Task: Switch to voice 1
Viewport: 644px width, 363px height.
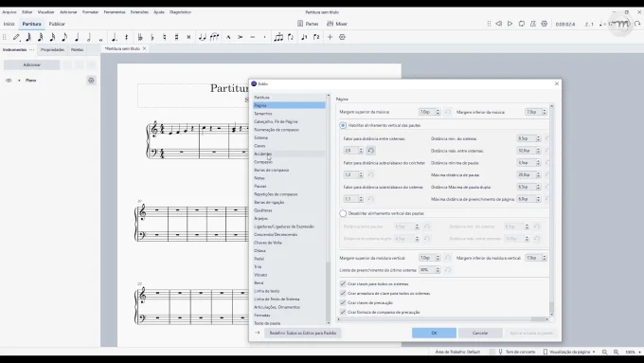Action: (x=304, y=37)
